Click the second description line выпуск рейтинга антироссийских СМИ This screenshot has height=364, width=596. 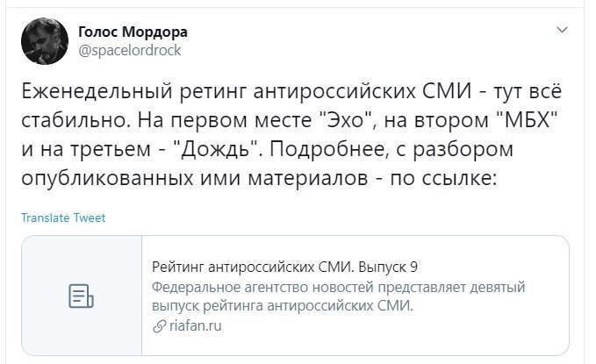[x=283, y=305]
